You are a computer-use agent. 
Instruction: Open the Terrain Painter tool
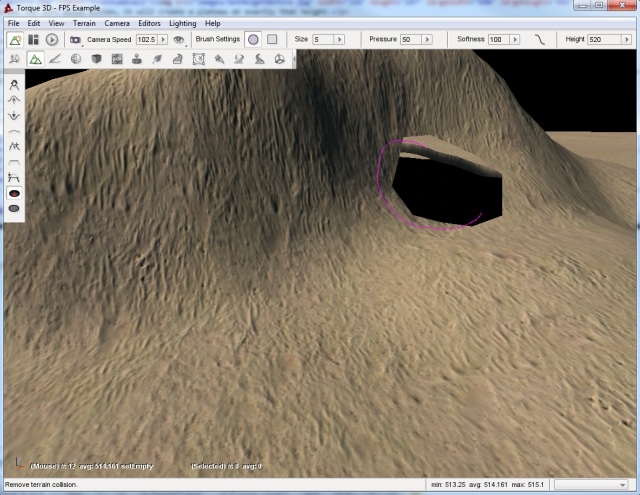click(x=54, y=60)
